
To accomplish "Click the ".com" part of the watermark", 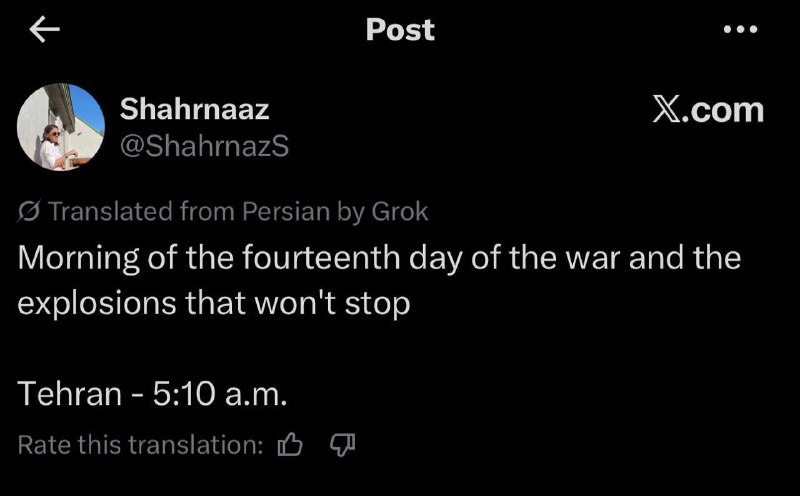I will tap(722, 110).
